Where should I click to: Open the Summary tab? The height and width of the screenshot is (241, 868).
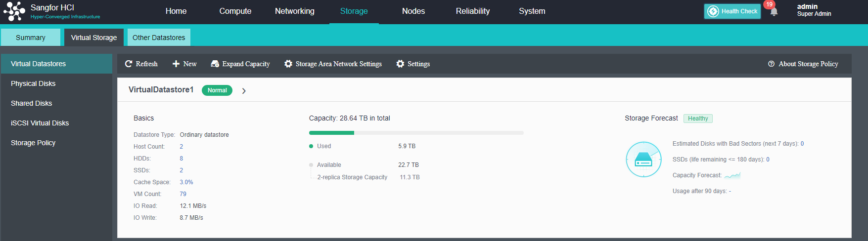pos(31,38)
